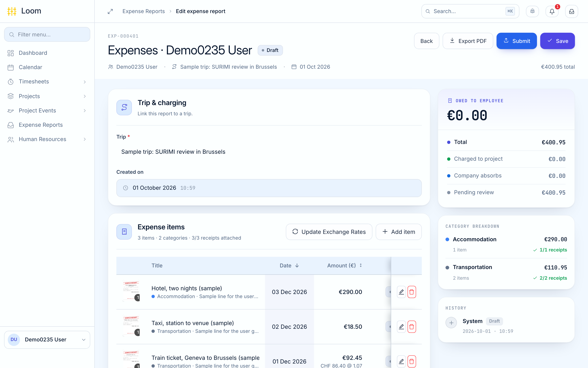This screenshot has height=368, width=588.
Task: Open the Hotel receipt thumbnail
Action: [x=131, y=291]
